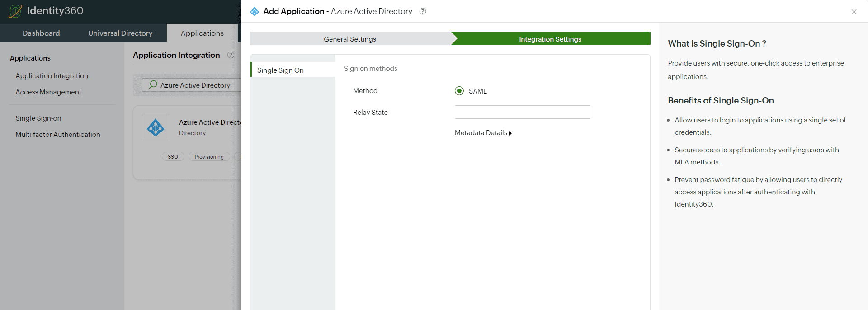Open the Applications tab
The height and width of the screenshot is (310, 868).
click(202, 33)
